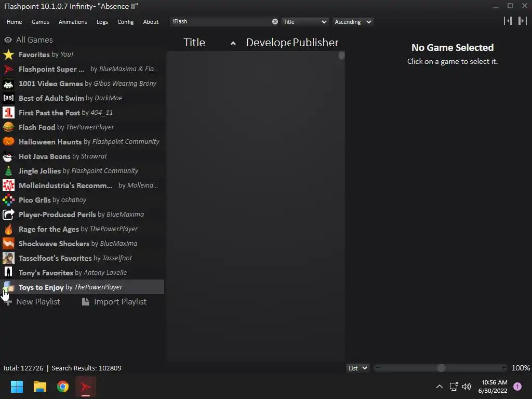Click the Player-Produced Perils share icon
Screen dimensions: 532x399
(8, 215)
